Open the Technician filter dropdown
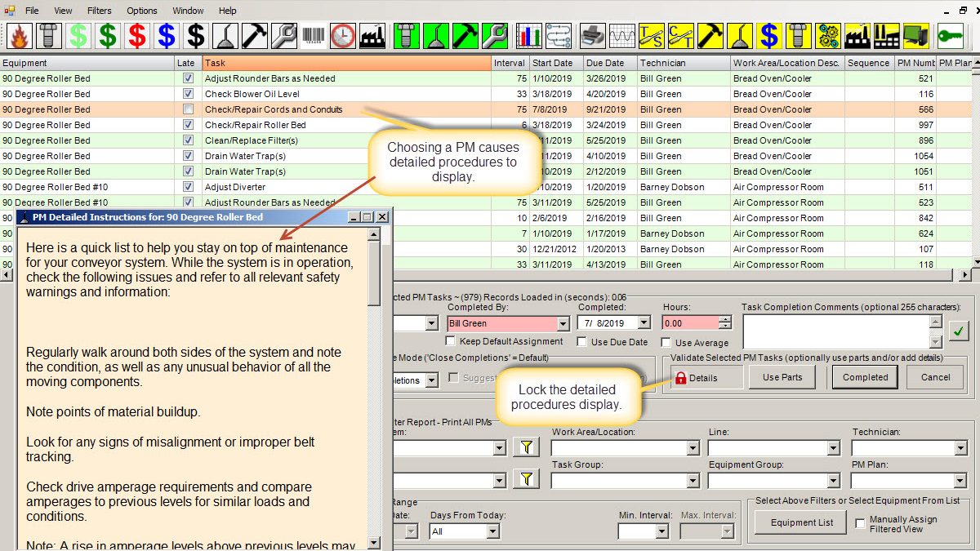The height and width of the screenshot is (551, 980). point(962,447)
